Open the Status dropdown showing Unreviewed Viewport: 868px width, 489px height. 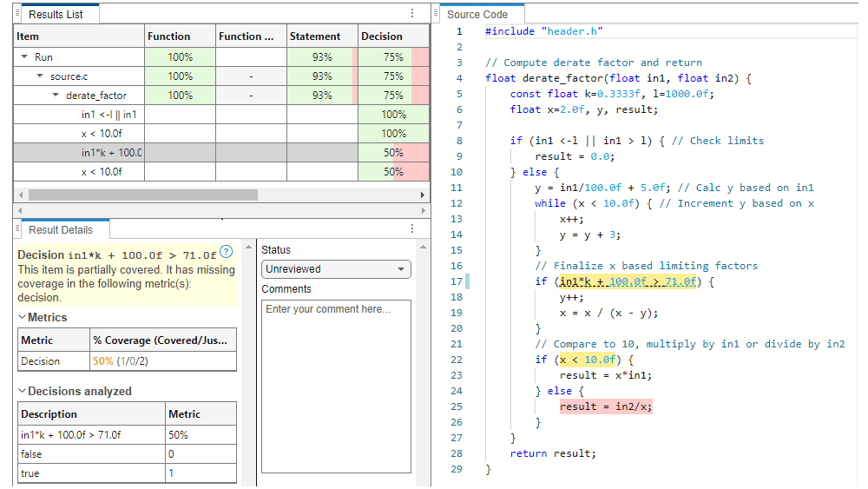(x=336, y=269)
